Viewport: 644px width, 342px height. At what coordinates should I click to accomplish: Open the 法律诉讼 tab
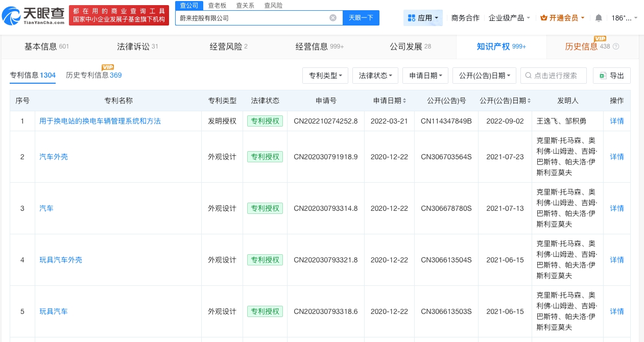(137, 46)
